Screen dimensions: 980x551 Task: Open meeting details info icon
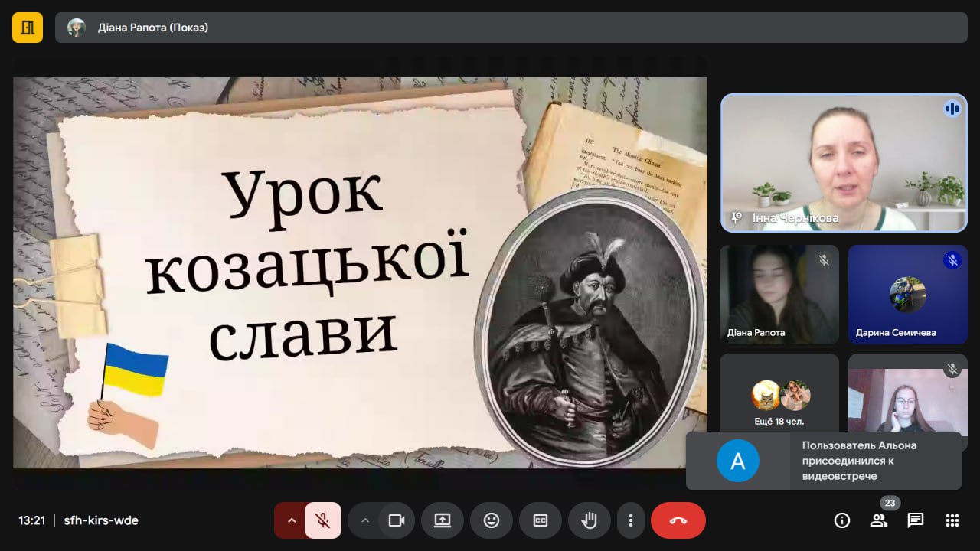(x=842, y=521)
